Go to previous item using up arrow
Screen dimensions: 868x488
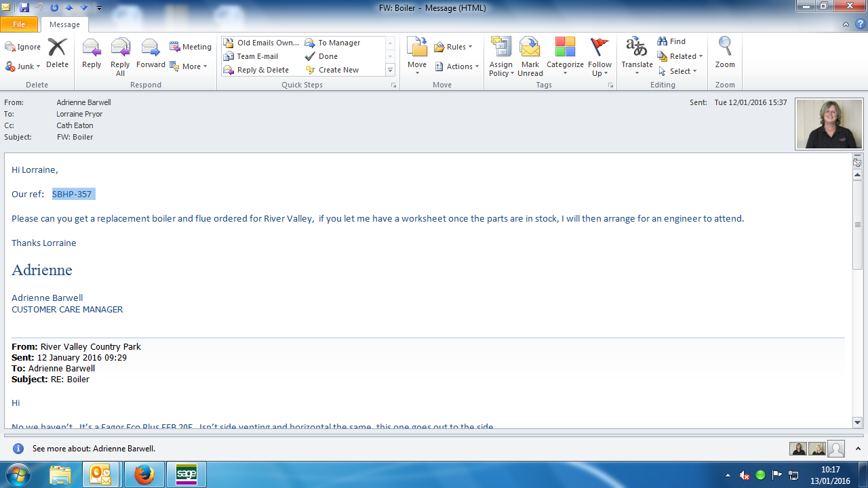69,7
